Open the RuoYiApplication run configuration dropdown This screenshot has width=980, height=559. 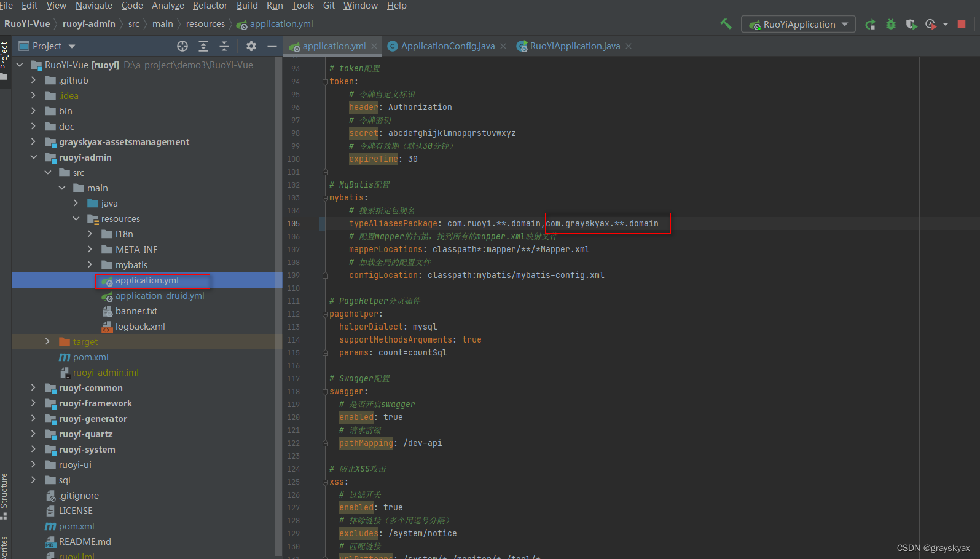coord(798,24)
